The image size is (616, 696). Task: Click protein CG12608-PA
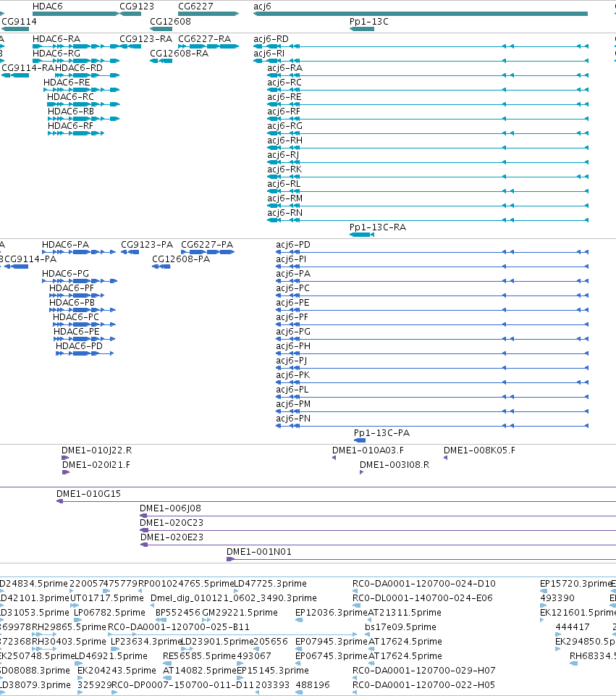(x=181, y=259)
